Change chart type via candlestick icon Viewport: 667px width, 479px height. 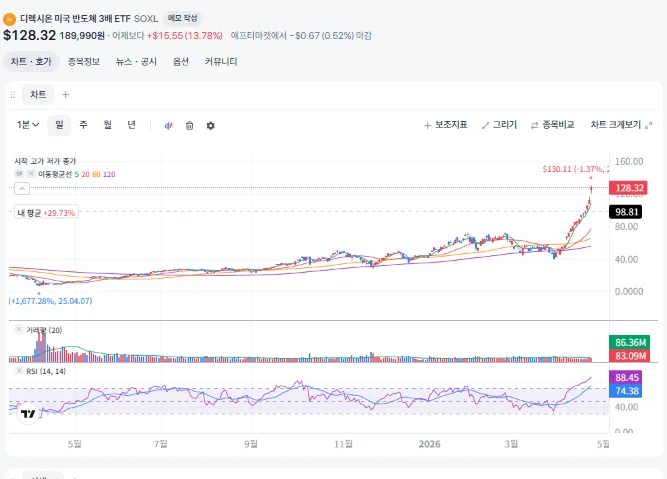(168, 125)
